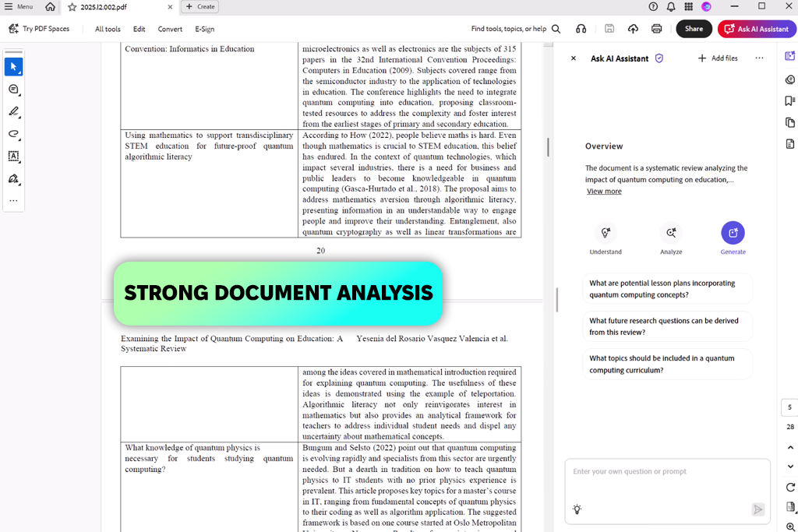Open the E-Sign menu
Screen dimensions: 798x532
(x=205, y=29)
